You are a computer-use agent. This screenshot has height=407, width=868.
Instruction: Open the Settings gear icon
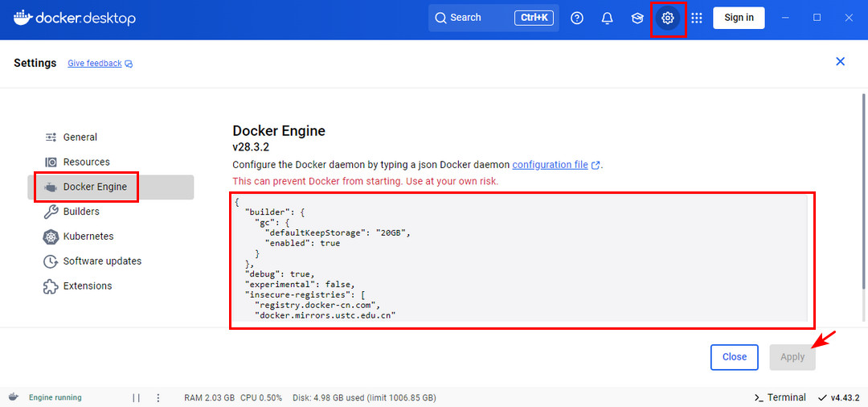(x=668, y=18)
